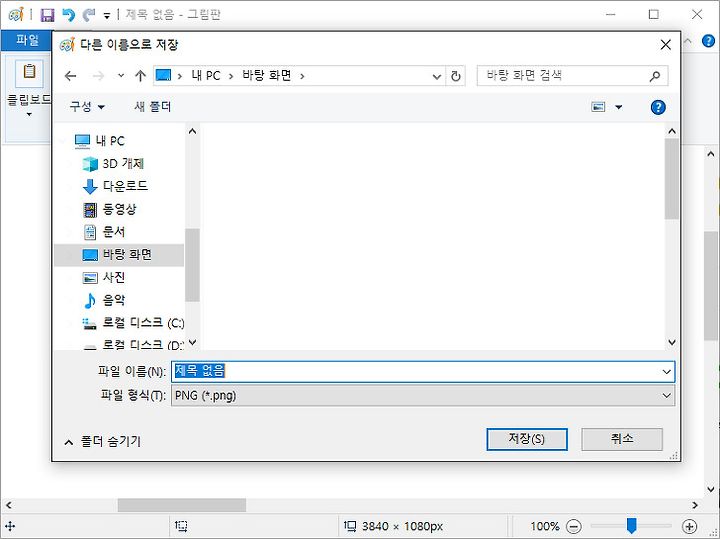Click the search magnifier icon
The width and height of the screenshot is (720, 539).
pyautogui.click(x=655, y=76)
